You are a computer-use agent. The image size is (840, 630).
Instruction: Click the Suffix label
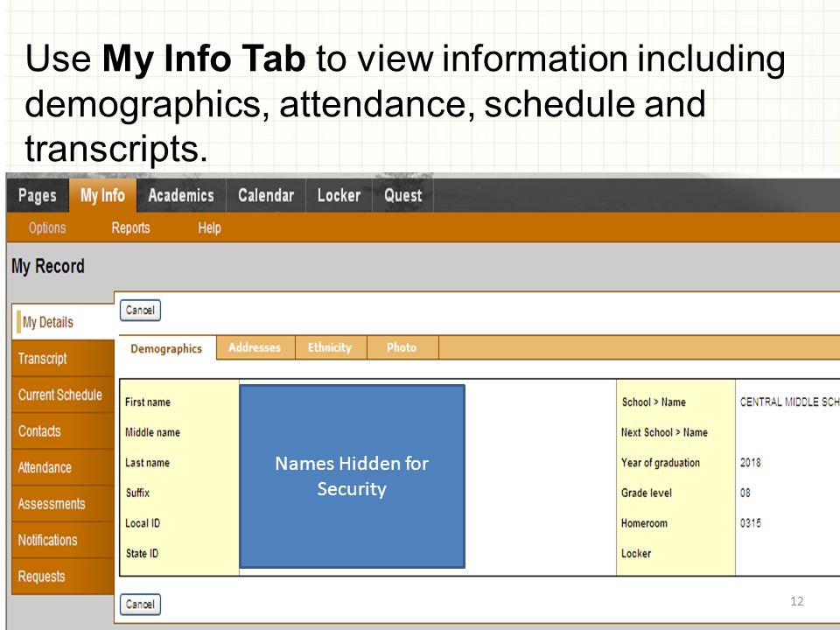137,493
